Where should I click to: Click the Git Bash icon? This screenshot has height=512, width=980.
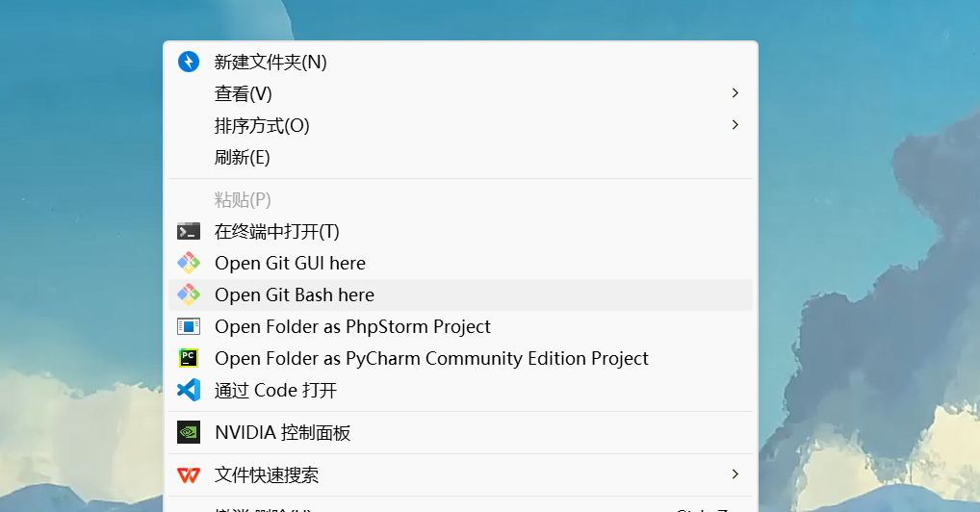pyautogui.click(x=189, y=294)
